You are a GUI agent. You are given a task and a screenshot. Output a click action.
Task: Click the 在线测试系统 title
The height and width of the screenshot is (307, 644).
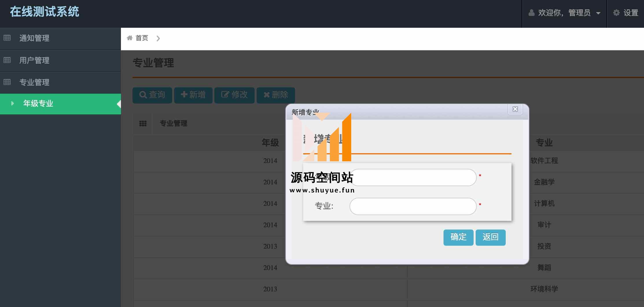pos(45,12)
